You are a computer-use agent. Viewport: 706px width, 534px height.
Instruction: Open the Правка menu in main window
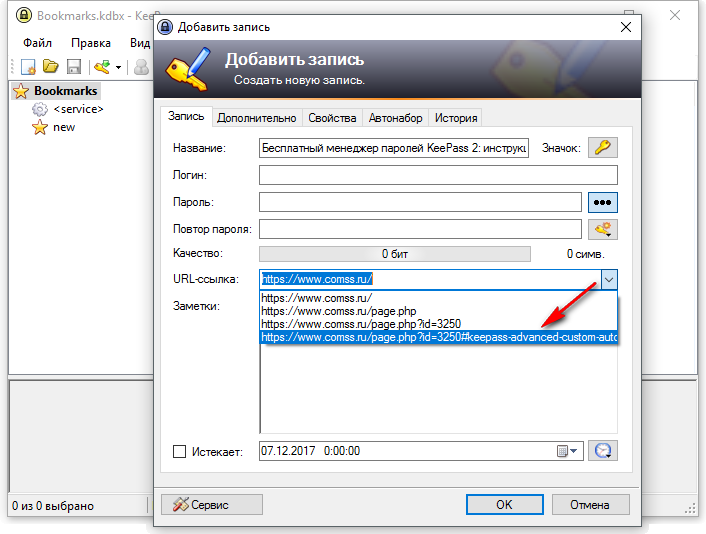tap(91, 43)
